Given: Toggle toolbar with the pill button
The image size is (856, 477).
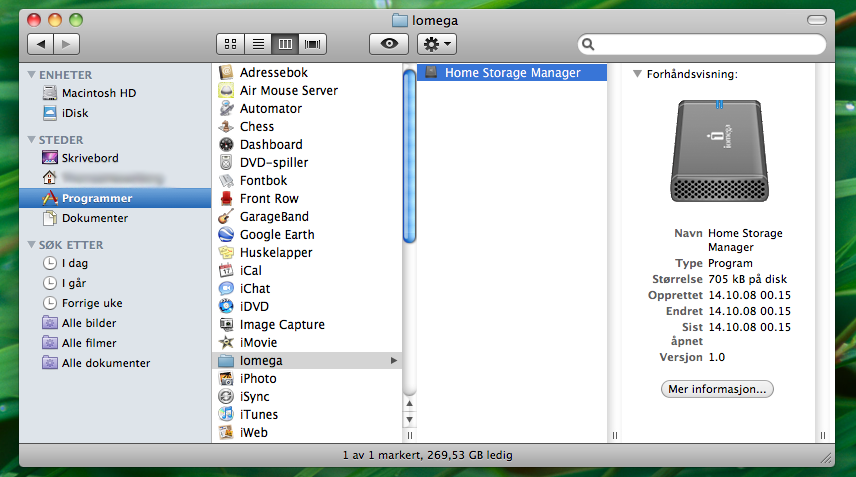Looking at the screenshot, I should point(817,20).
